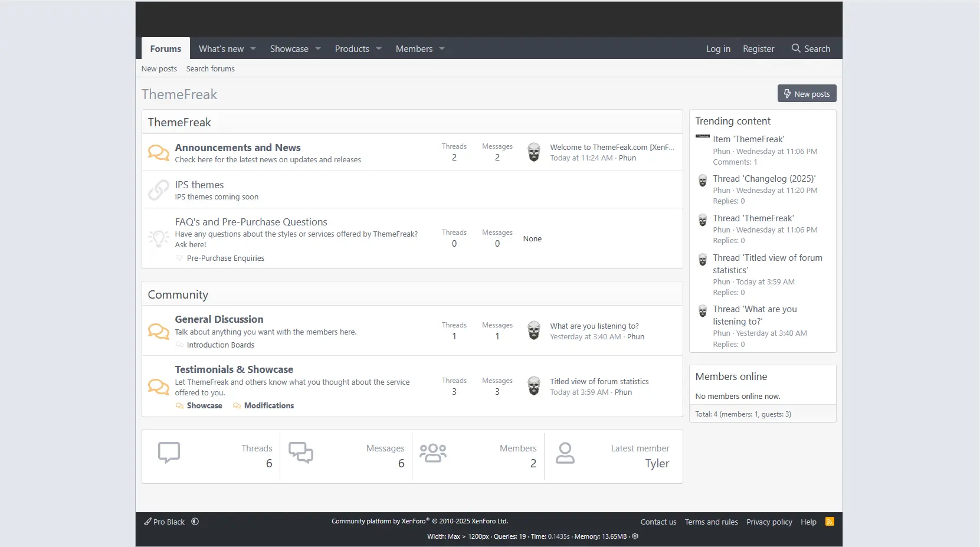Open the Testimonials & Showcase forum
The width and height of the screenshot is (980, 547).
(234, 369)
